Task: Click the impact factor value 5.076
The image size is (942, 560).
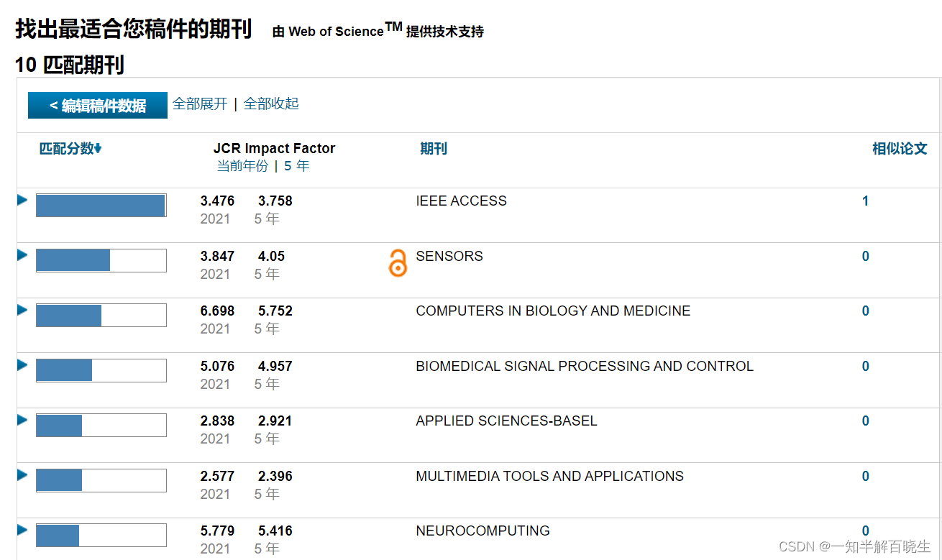Action: pyautogui.click(x=217, y=367)
